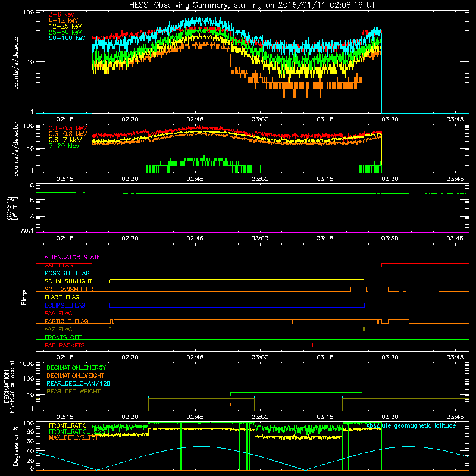476x476 pixels.
Task: Click the 03:30 tick under the GOES15 panel
Action: click(390, 239)
